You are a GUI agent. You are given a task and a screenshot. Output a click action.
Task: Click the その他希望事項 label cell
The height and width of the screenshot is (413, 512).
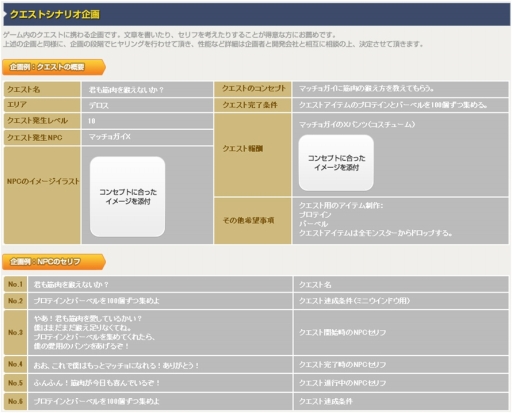(x=253, y=221)
